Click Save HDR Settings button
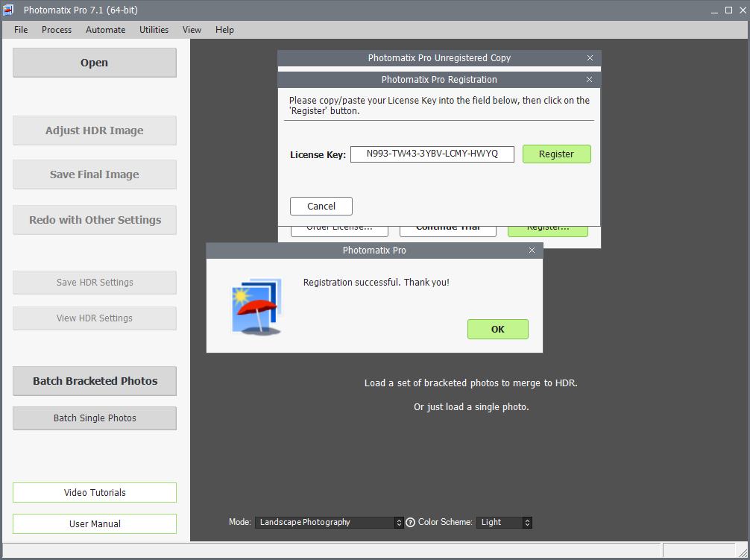Viewport: 750px width, 560px height. click(x=94, y=283)
